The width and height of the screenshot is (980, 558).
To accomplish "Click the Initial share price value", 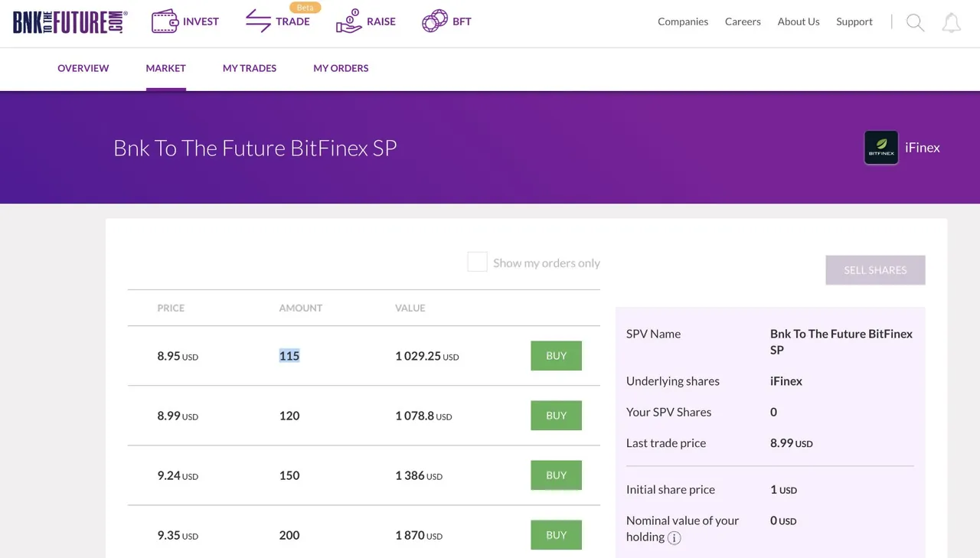I will tap(783, 490).
